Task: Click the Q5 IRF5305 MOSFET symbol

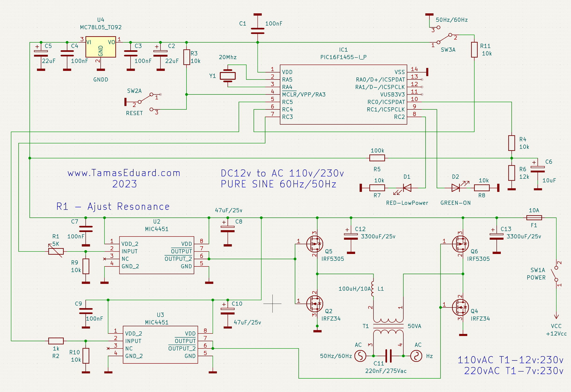Action: coord(314,244)
